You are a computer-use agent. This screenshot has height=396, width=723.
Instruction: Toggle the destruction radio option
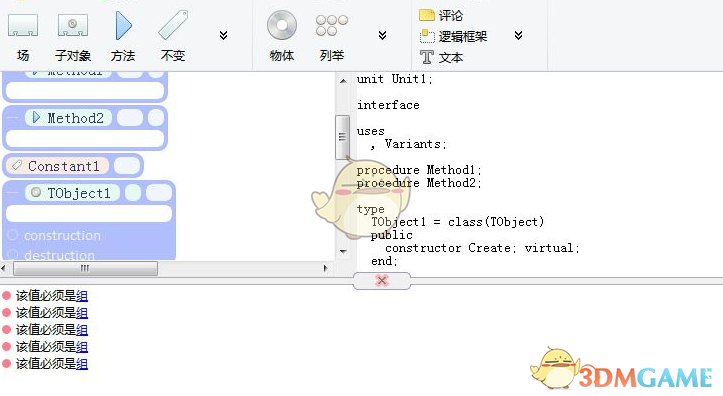click(12, 254)
